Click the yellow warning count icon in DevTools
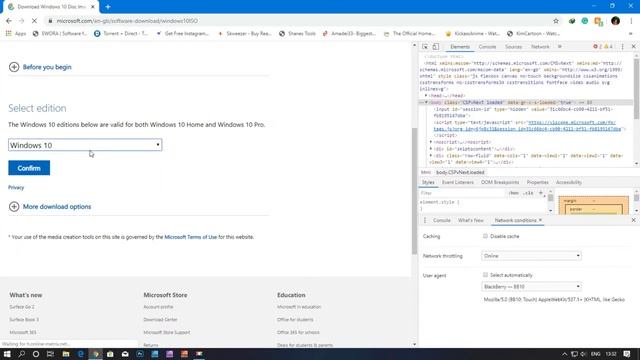This screenshot has height=360, width=640. pos(608,47)
